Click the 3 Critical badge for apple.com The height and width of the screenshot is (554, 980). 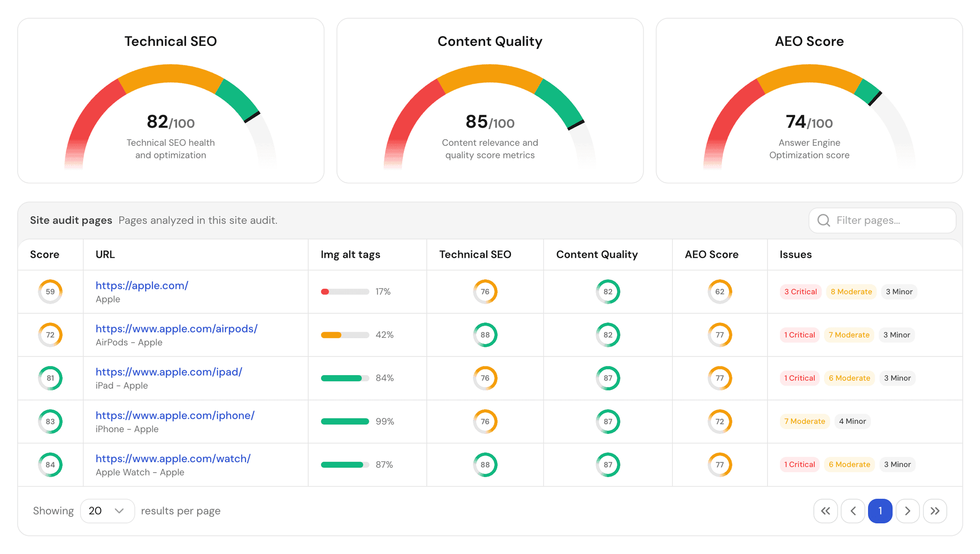coord(801,292)
